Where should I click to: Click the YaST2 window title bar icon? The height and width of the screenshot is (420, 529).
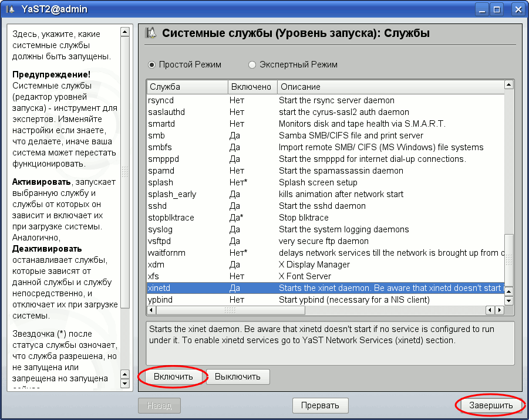point(11,9)
